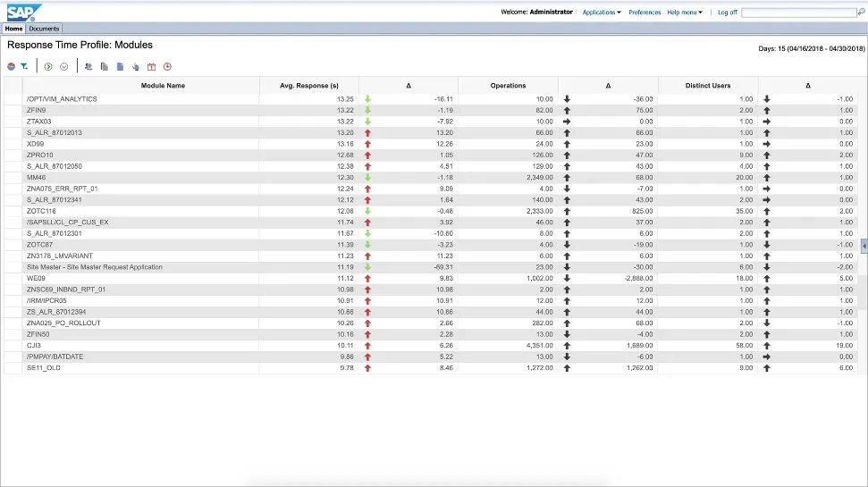The image size is (868, 487).
Task: Select the ZFIN50 module name
Action: (38, 334)
